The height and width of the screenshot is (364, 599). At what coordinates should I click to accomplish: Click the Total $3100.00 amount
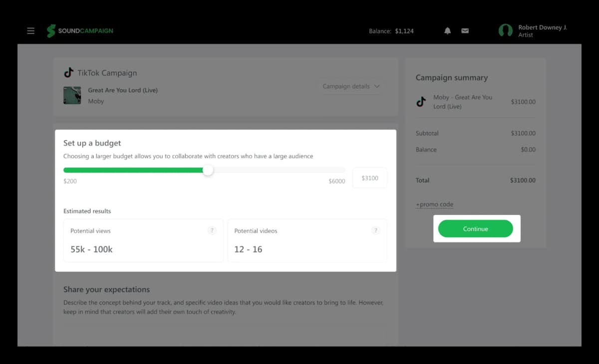(523, 181)
